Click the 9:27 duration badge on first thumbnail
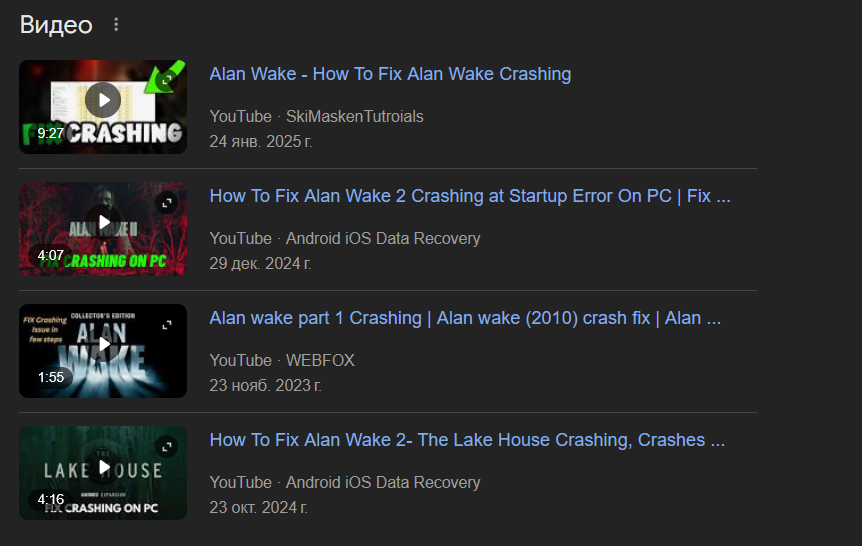Image resolution: width=862 pixels, height=546 pixels. [x=50, y=133]
